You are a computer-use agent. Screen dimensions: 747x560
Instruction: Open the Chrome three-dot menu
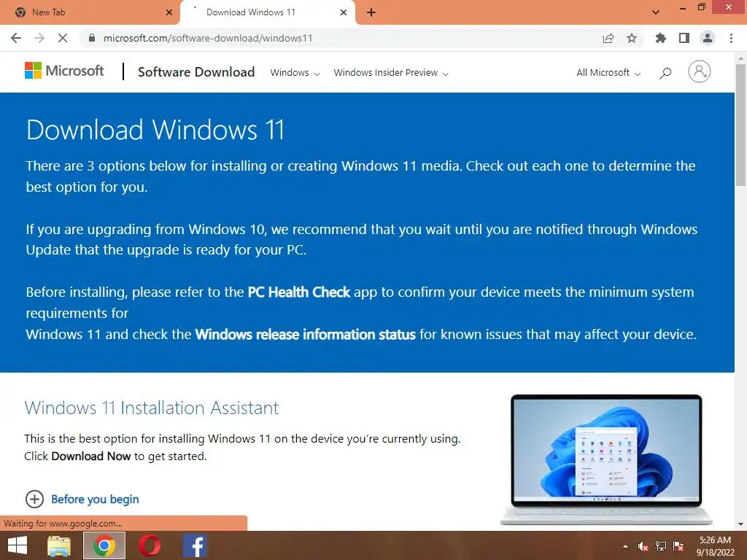click(x=731, y=38)
